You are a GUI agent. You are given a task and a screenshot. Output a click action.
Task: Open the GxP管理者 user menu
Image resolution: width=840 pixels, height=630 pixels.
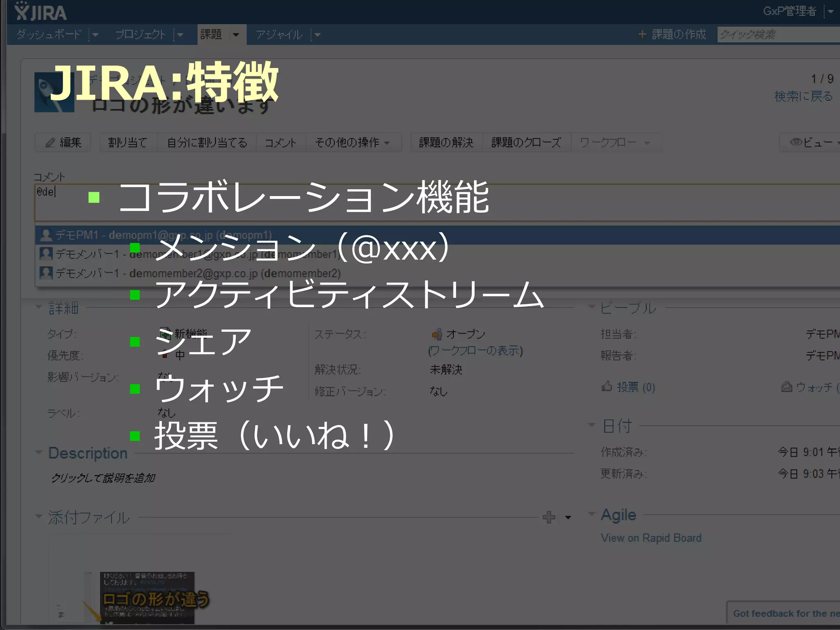790,11
